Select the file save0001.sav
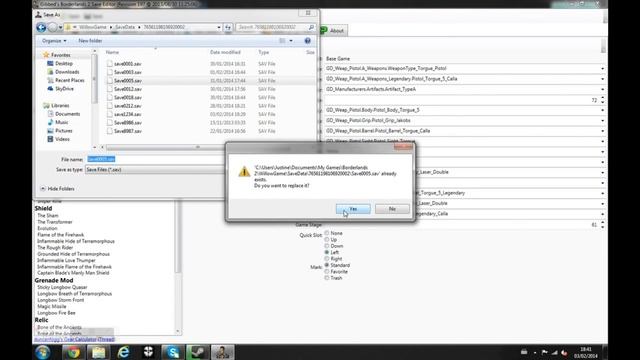 point(128,64)
